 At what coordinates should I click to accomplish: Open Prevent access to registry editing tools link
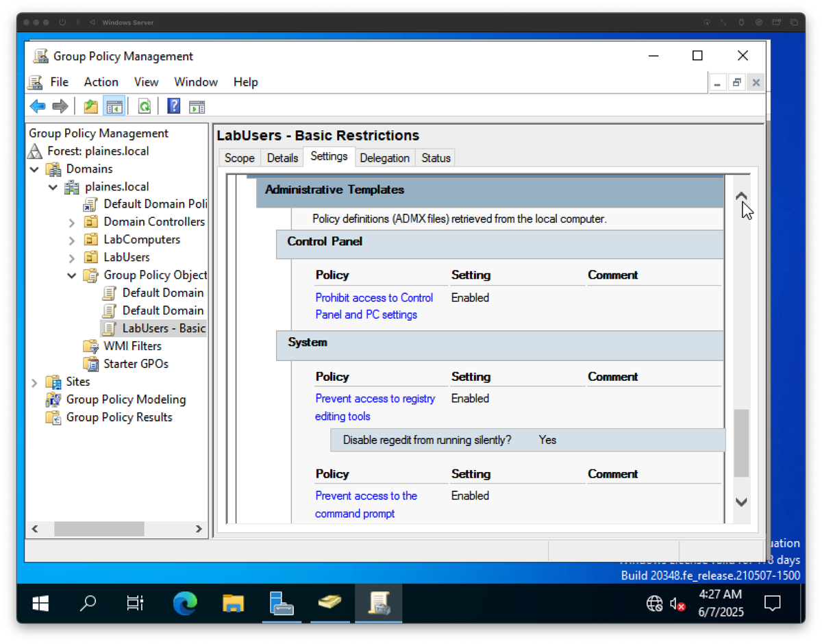(375, 408)
